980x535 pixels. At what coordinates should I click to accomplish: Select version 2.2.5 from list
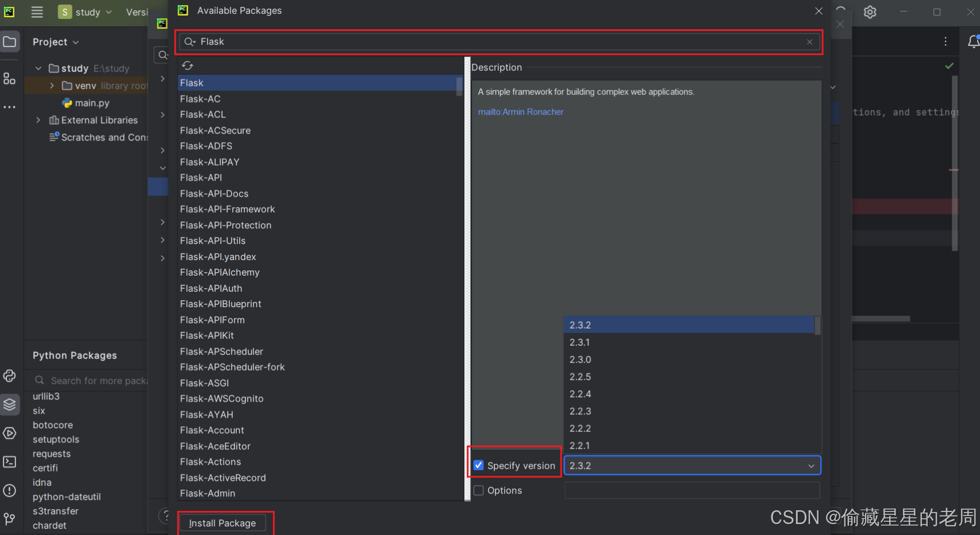689,377
